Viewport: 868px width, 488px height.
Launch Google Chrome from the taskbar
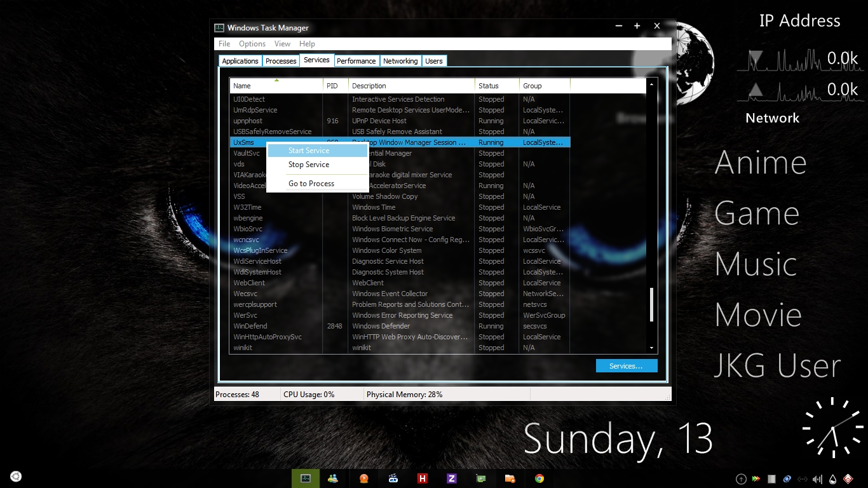[x=539, y=478]
